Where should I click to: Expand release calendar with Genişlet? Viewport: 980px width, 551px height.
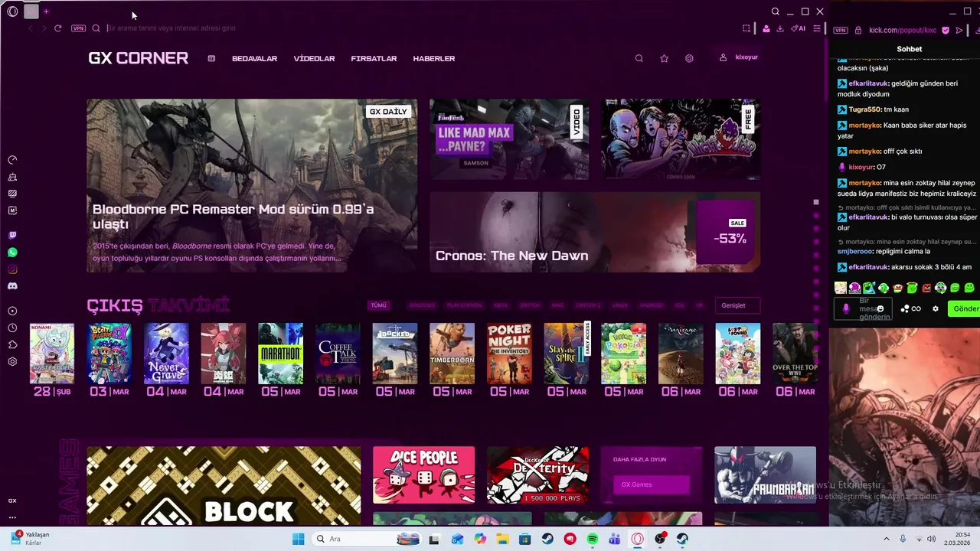[x=737, y=305]
